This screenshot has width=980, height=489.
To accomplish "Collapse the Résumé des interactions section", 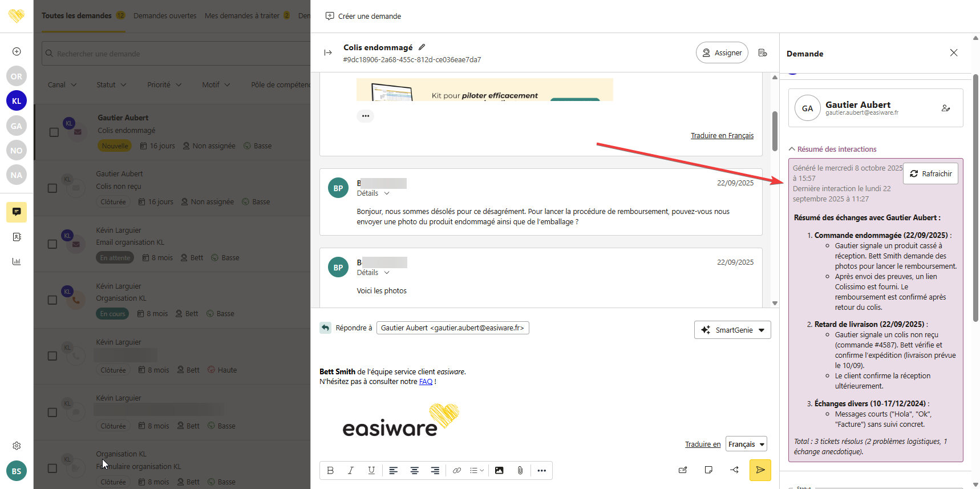I will [792, 149].
